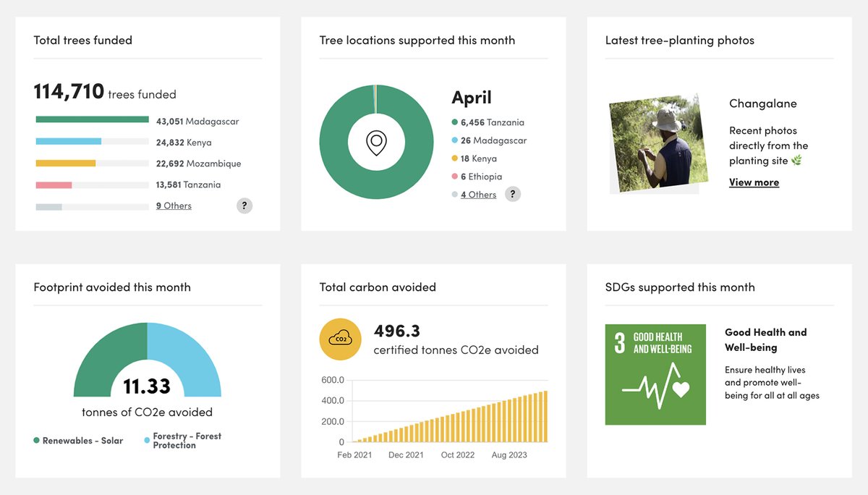This screenshot has width=868, height=495.
Task: Click the Ensure healthy lives description text
Action: tap(772, 383)
